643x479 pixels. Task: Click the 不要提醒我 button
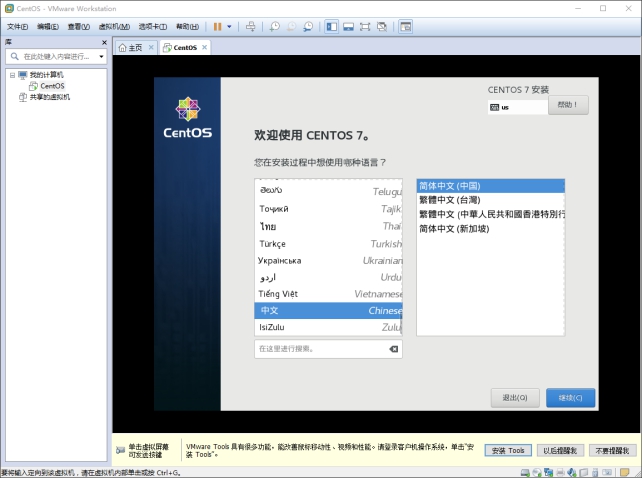click(612, 450)
